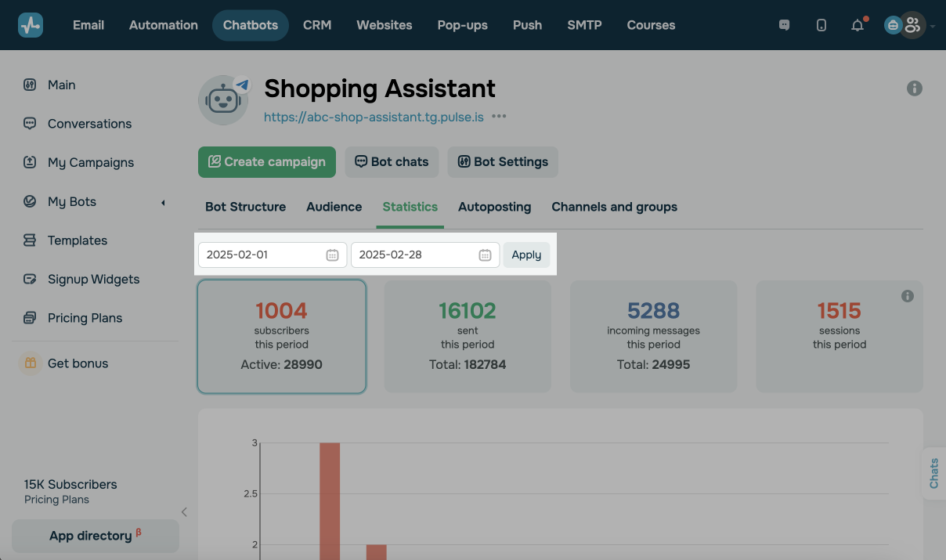
Task: Open the CRM menu item
Action: point(317,25)
